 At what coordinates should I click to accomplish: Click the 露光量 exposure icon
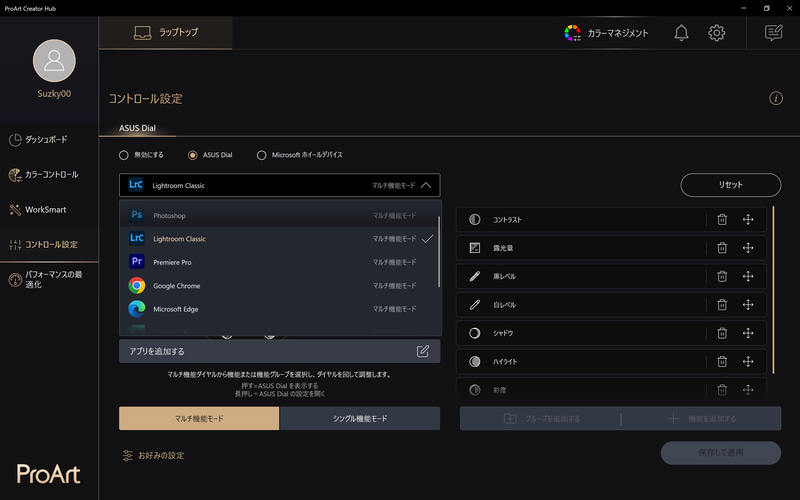474,248
